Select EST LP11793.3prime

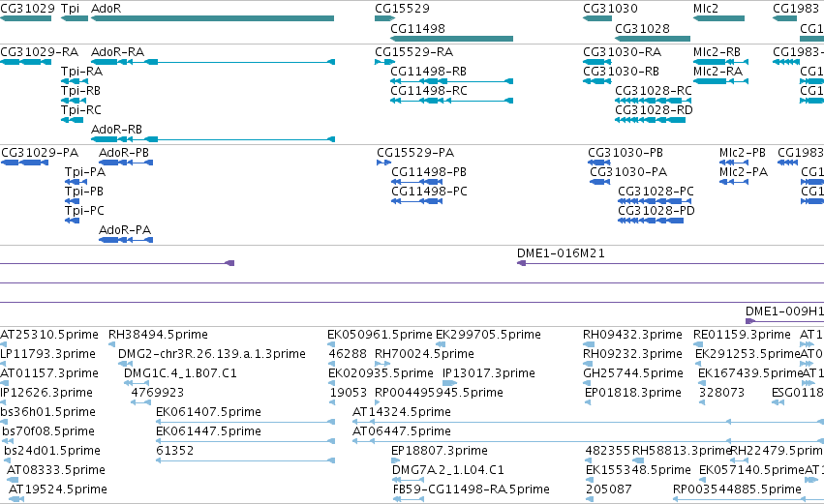[x=3, y=364]
